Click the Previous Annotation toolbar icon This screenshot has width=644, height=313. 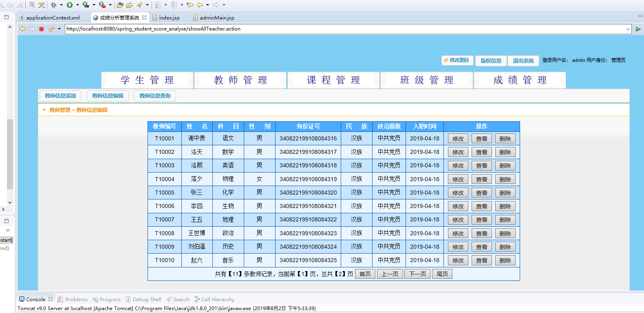click(174, 5)
